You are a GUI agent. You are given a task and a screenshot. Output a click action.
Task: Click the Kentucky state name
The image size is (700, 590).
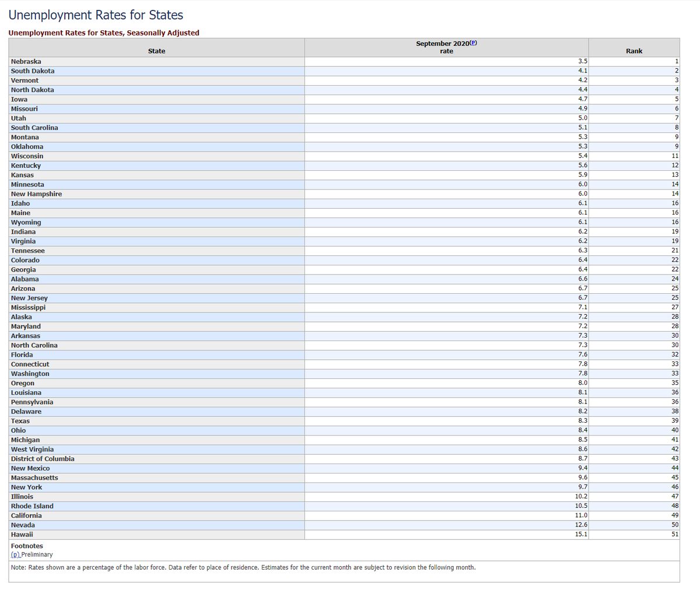point(26,166)
